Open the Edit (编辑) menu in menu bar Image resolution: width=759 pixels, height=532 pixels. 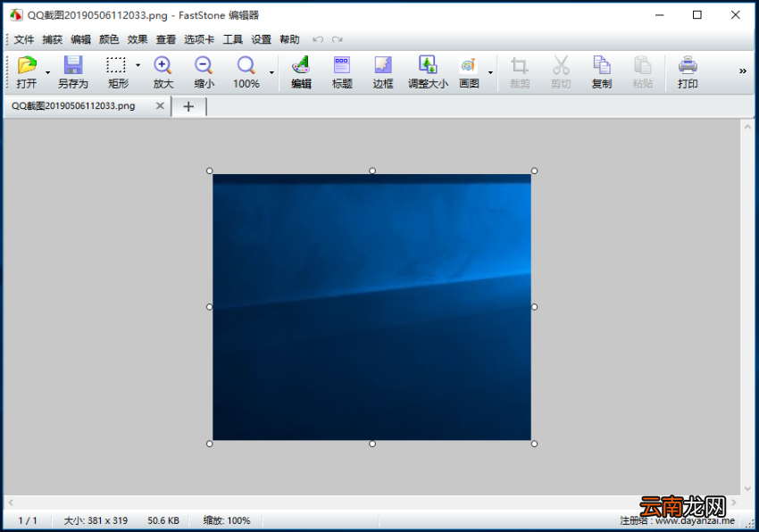[80, 39]
